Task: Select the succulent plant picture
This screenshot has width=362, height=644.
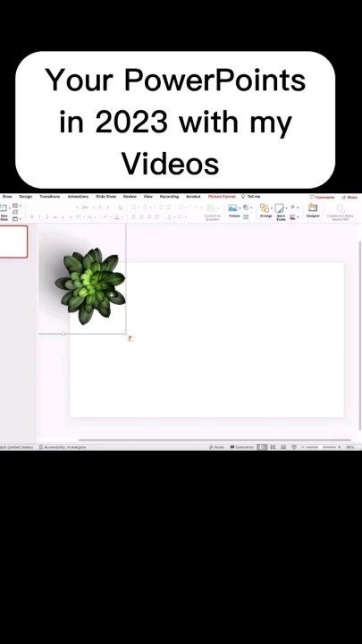Action: coord(90,285)
